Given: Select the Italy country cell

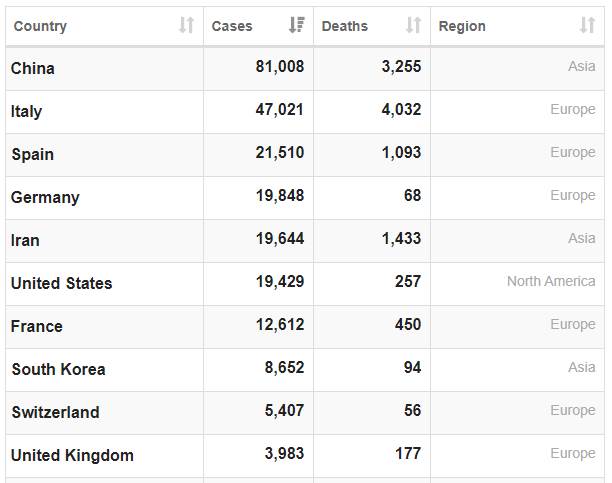Looking at the screenshot, I should 27,111.
